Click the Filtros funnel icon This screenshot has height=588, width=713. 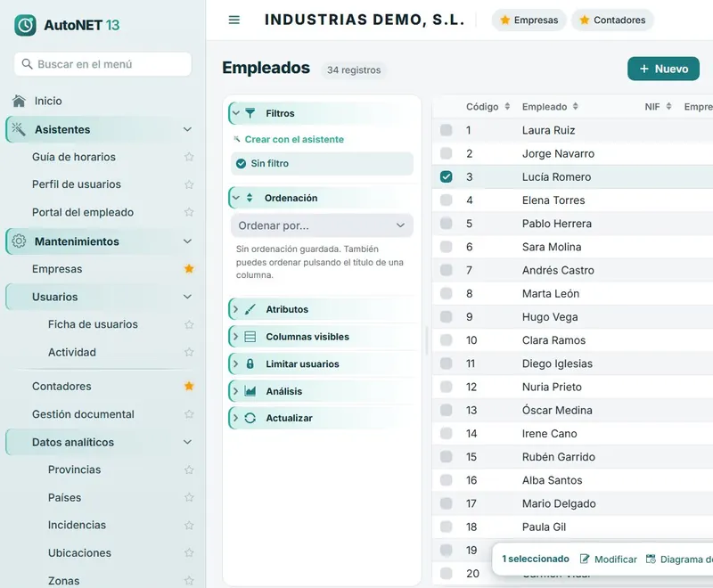point(250,113)
